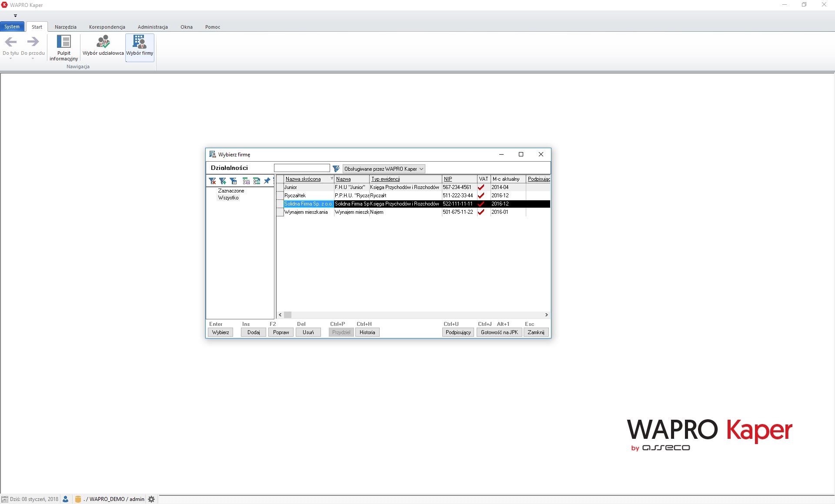Click add filter icon with green plus
The width and height of the screenshot is (835, 504).
tap(223, 181)
